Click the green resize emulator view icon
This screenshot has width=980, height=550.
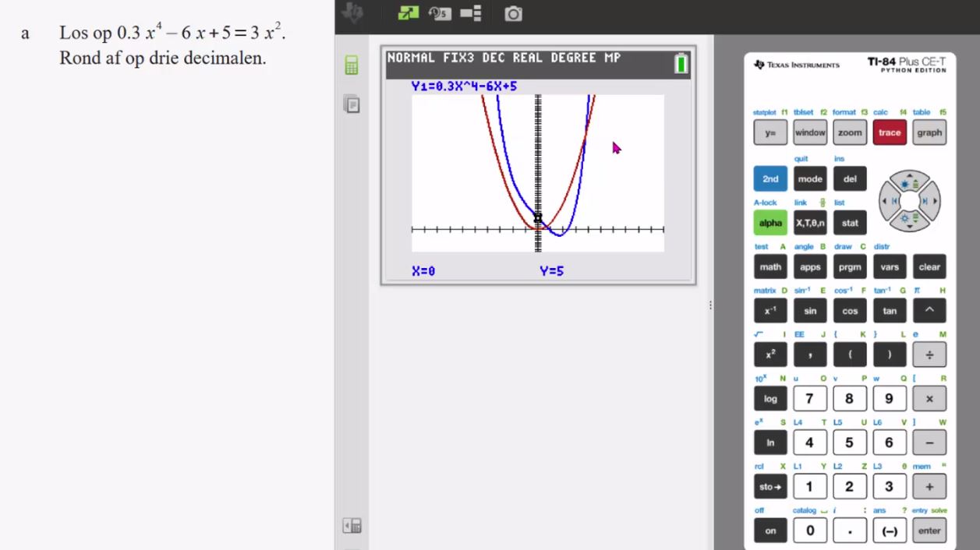point(408,13)
